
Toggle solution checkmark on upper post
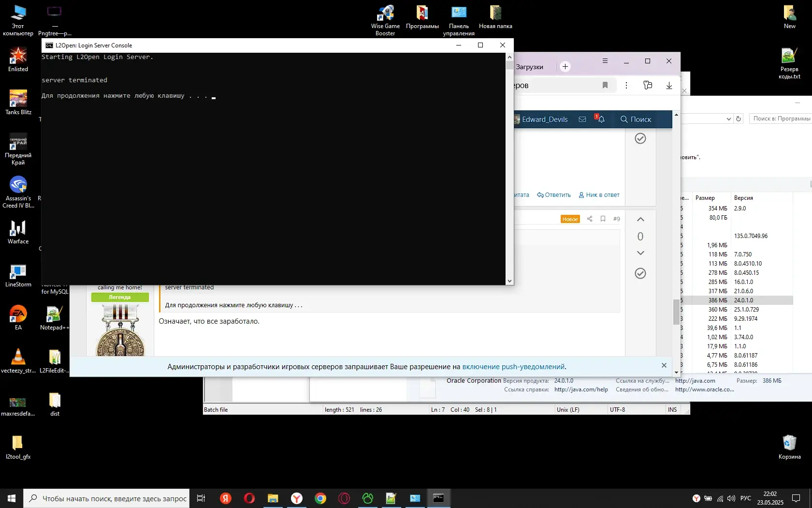tap(640, 138)
